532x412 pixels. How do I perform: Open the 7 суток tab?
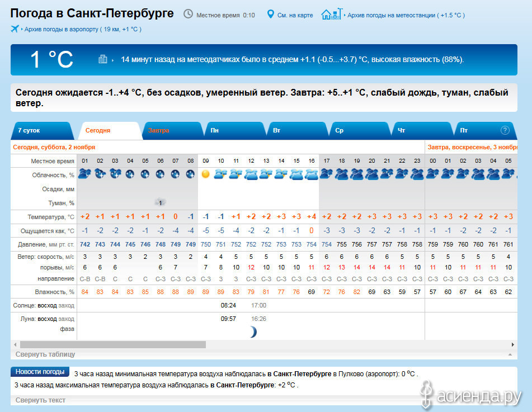tap(42, 131)
